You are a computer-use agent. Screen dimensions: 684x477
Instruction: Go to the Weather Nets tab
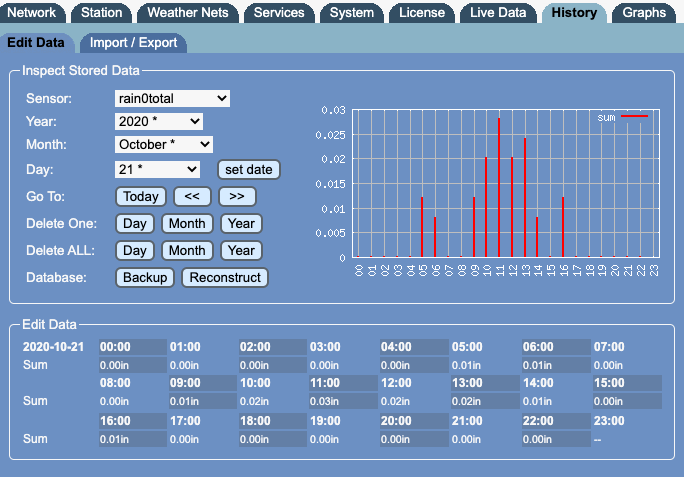(186, 13)
